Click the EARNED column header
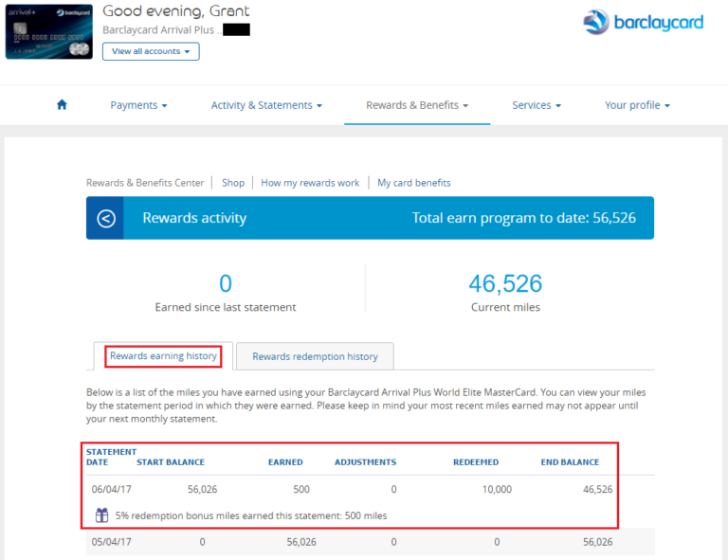This screenshot has height=560, width=728. click(285, 462)
